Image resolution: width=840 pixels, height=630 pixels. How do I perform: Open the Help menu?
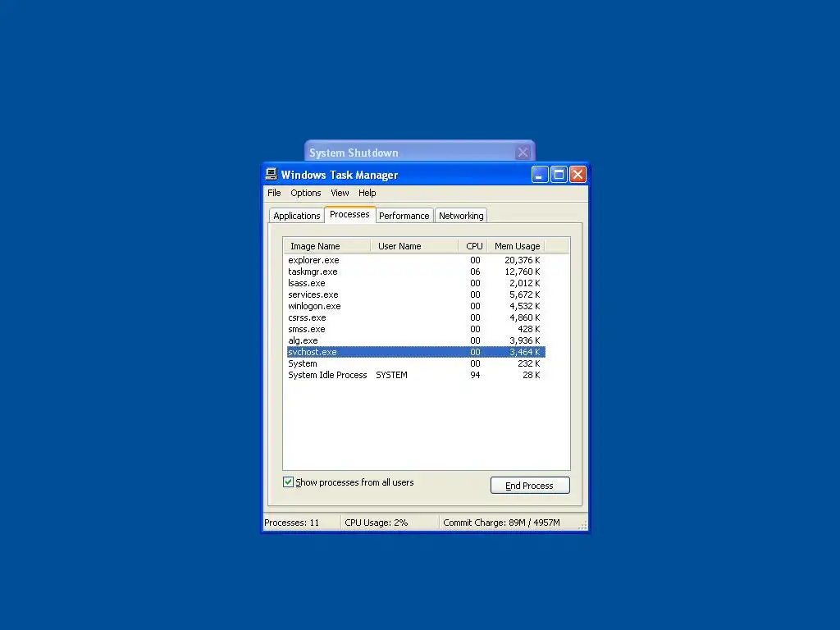[x=367, y=193]
